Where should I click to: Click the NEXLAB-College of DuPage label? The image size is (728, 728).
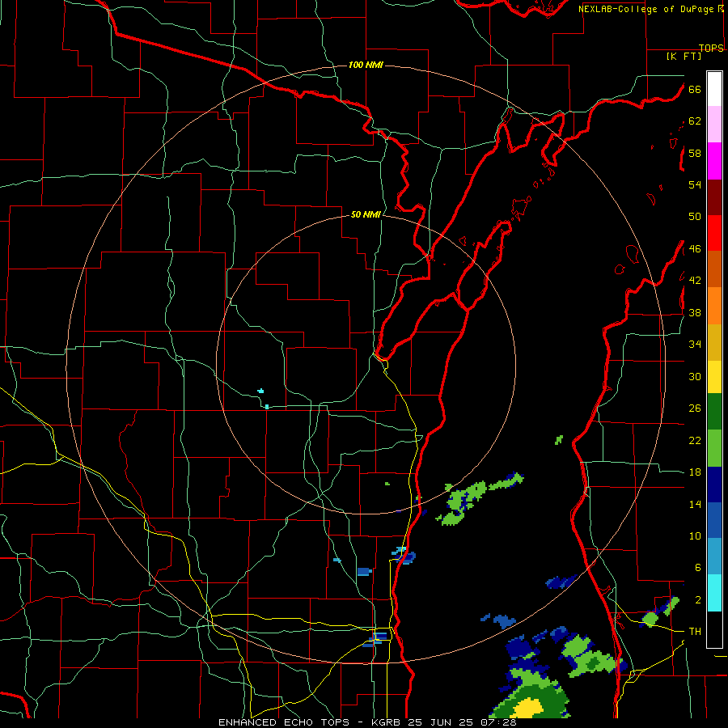(645, 9)
